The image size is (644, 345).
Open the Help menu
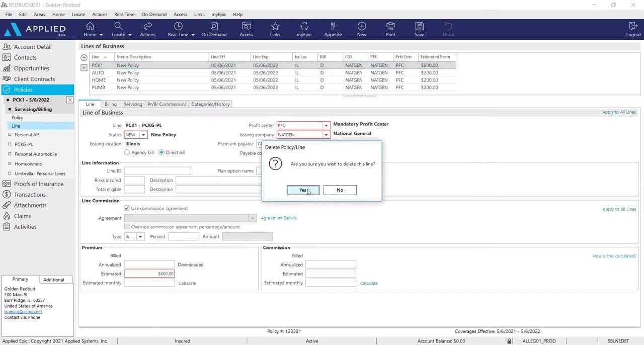click(x=237, y=15)
